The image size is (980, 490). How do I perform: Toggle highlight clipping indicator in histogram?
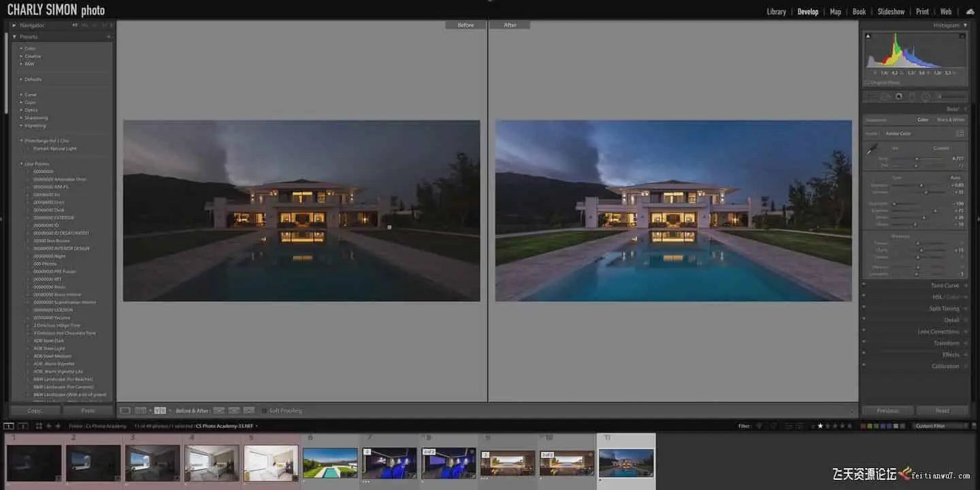[962, 35]
